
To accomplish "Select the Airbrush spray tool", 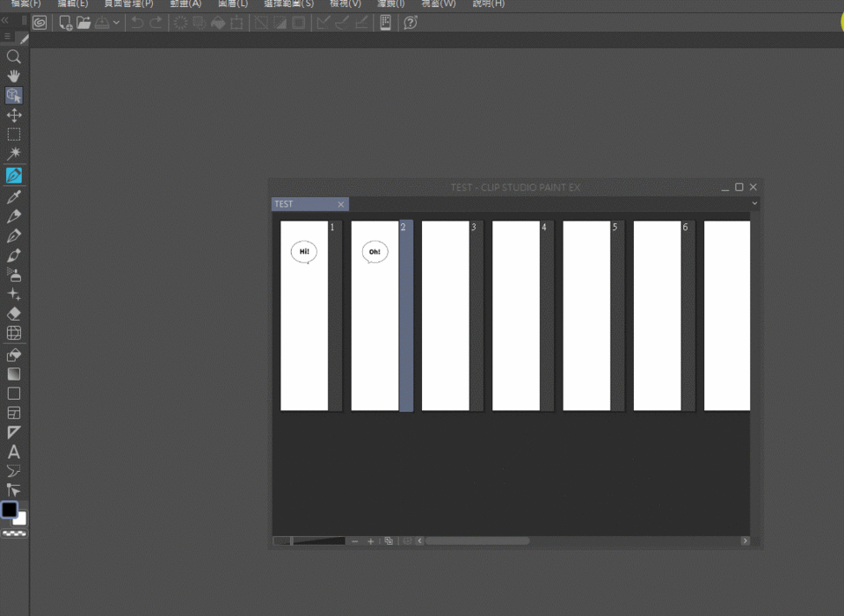I will tap(14, 274).
